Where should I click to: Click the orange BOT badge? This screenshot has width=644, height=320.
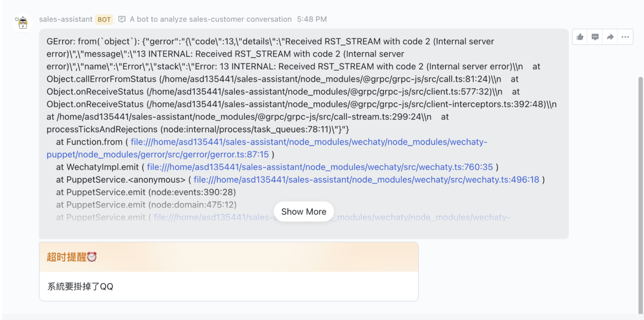(104, 19)
